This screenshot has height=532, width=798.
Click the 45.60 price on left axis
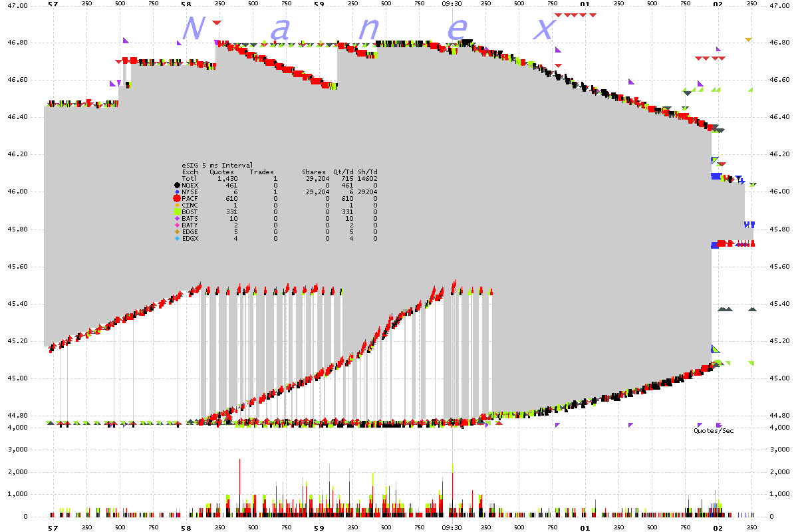coord(17,267)
